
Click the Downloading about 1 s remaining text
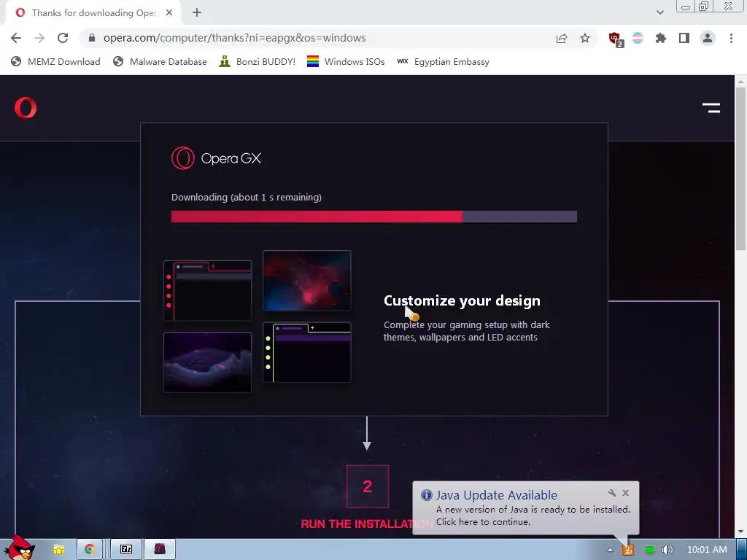(x=247, y=197)
